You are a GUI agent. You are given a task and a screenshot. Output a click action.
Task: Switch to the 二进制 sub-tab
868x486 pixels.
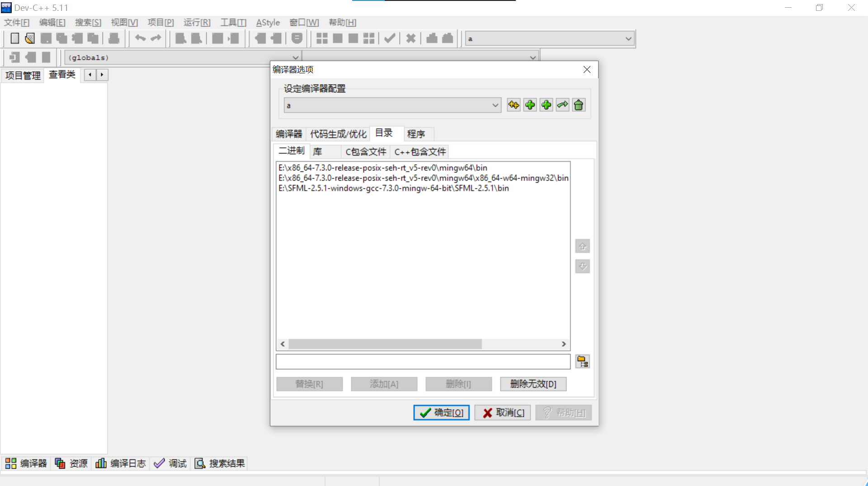[x=291, y=151]
